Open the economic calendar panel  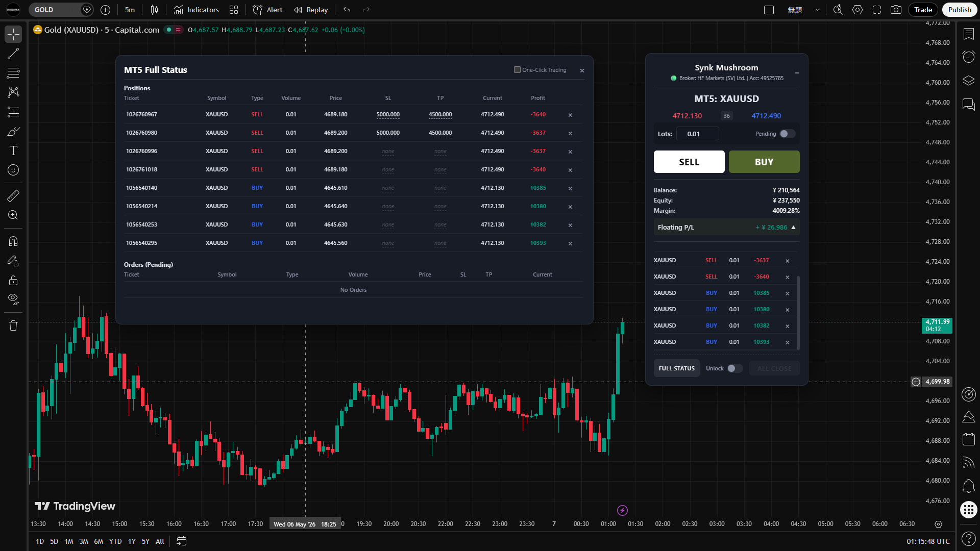(x=969, y=439)
